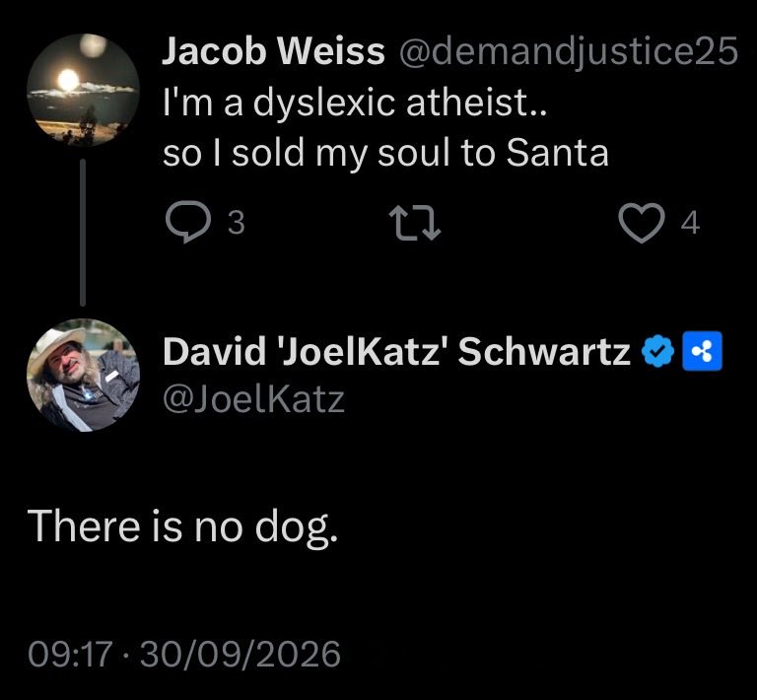Screen dimensions: 757x700
Task: Select the 'I'm a dyslexic atheist..' text line
Action: 355,103
